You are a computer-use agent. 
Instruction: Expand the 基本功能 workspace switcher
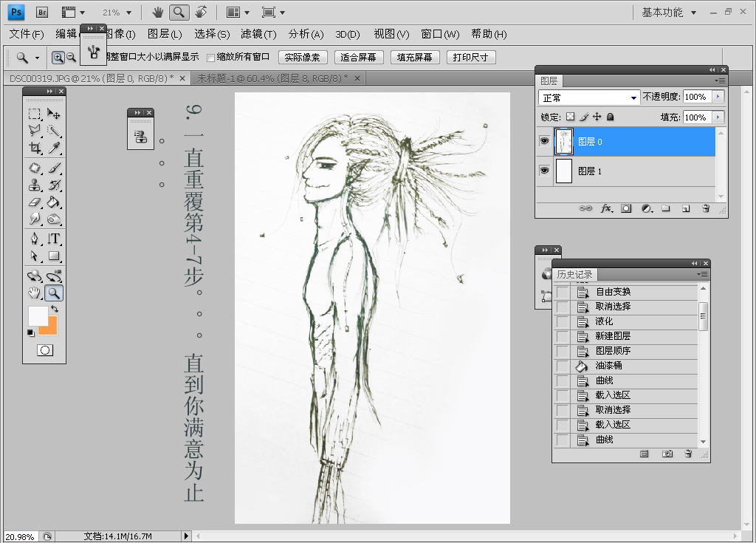(x=669, y=13)
